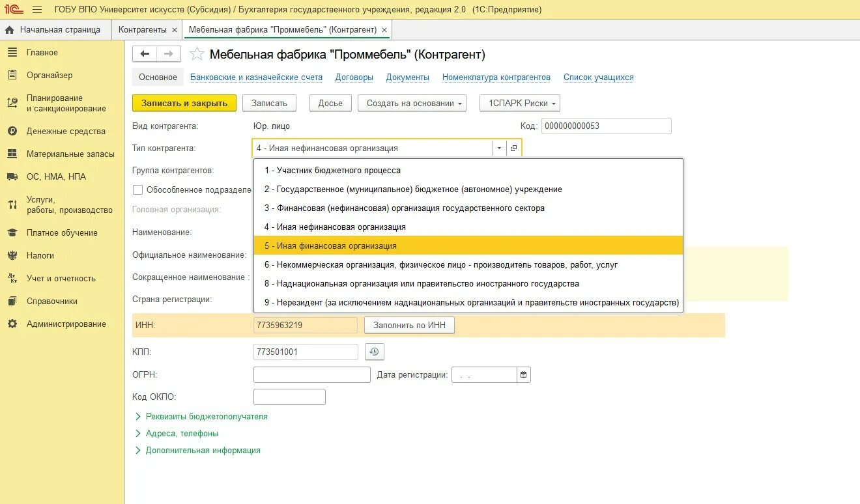Click the Налоги emblem icon

12,256
